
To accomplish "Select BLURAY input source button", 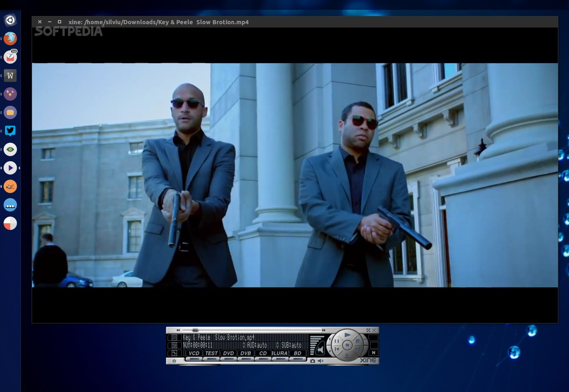I will click(280, 353).
